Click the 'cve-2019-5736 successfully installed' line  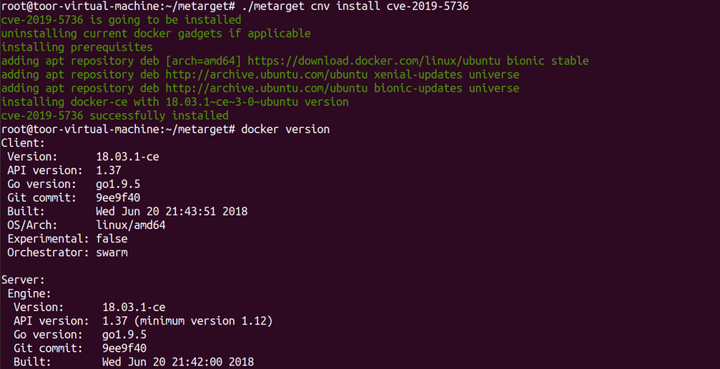[115, 116]
